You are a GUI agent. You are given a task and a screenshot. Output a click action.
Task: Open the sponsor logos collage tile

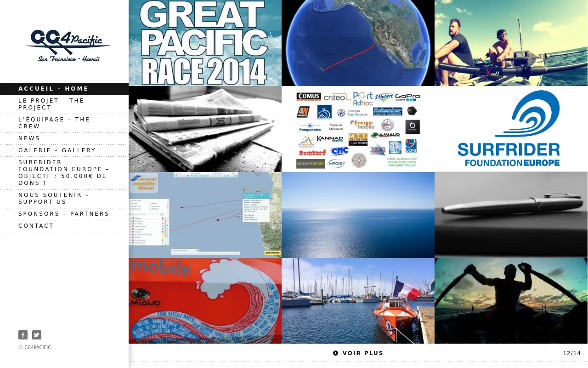click(x=358, y=129)
